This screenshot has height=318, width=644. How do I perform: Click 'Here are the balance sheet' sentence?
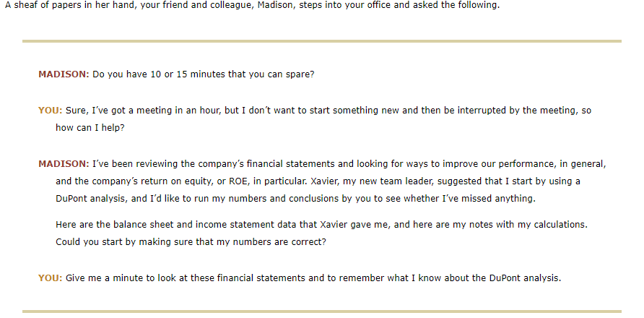[x=321, y=225]
